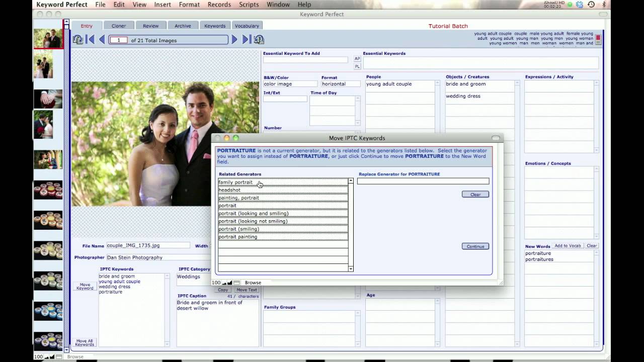Select 'portrait (looking and smiling)' generator
The height and width of the screenshot is (362, 644).
[283, 213]
